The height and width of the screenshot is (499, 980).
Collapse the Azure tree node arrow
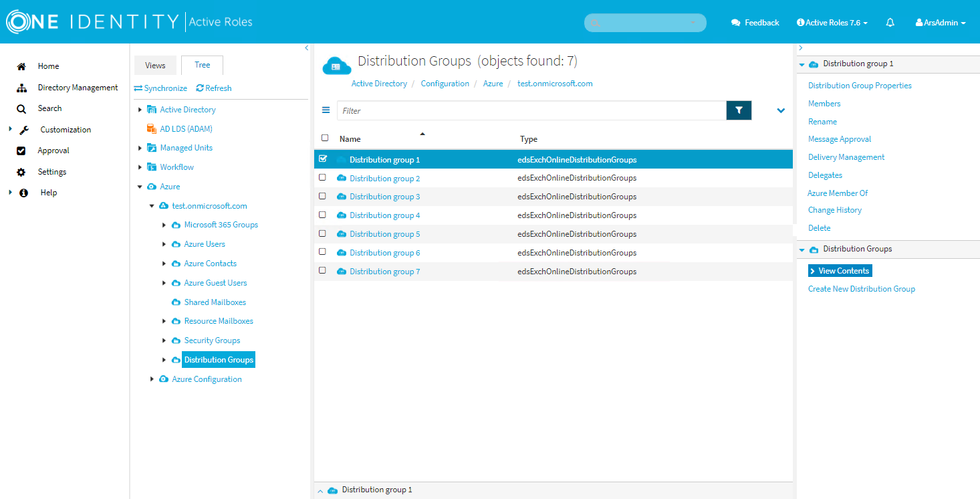pyautogui.click(x=140, y=187)
